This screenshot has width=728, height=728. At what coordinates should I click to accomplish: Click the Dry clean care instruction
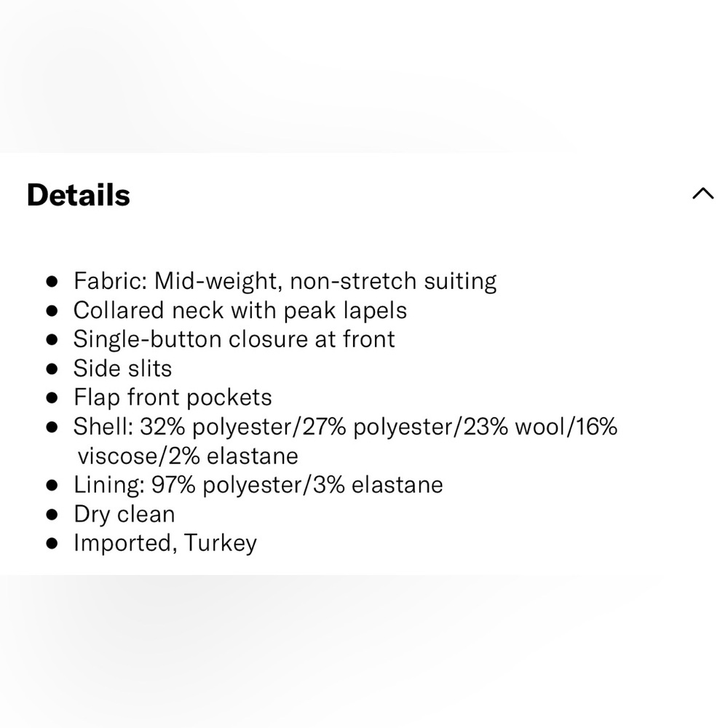point(124,514)
